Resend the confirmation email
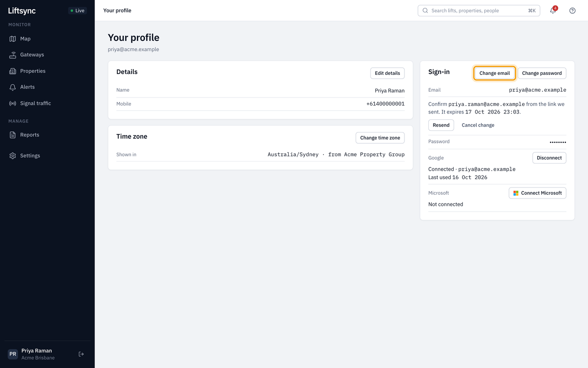The height and width of the screenshot is (368, 588). [x=441, y=125]
